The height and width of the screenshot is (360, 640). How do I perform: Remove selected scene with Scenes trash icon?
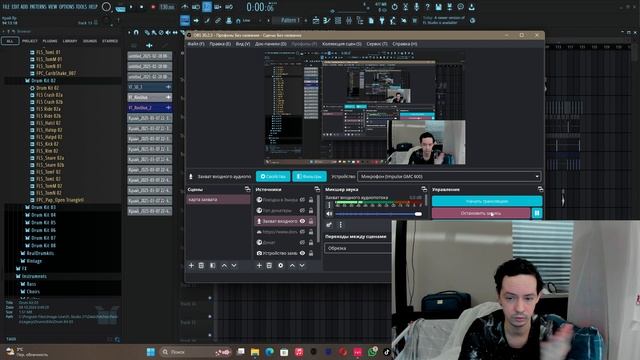[x=201, y=265]
